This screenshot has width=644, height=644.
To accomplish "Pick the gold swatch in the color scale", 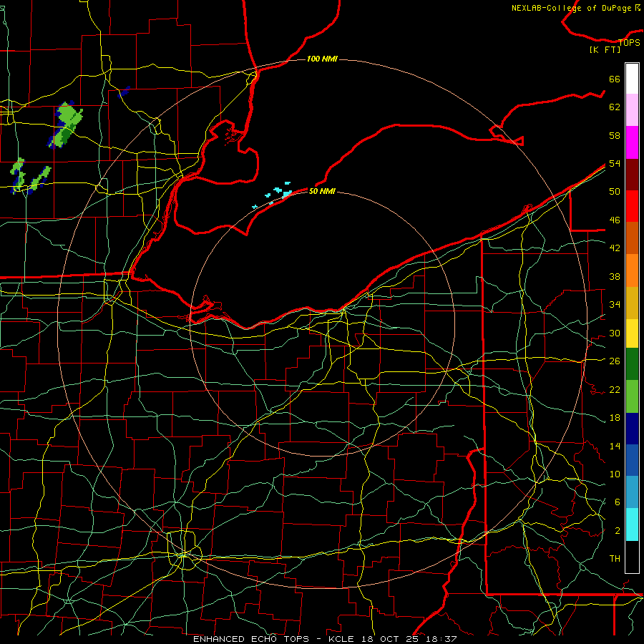I will tap(632, 302).
